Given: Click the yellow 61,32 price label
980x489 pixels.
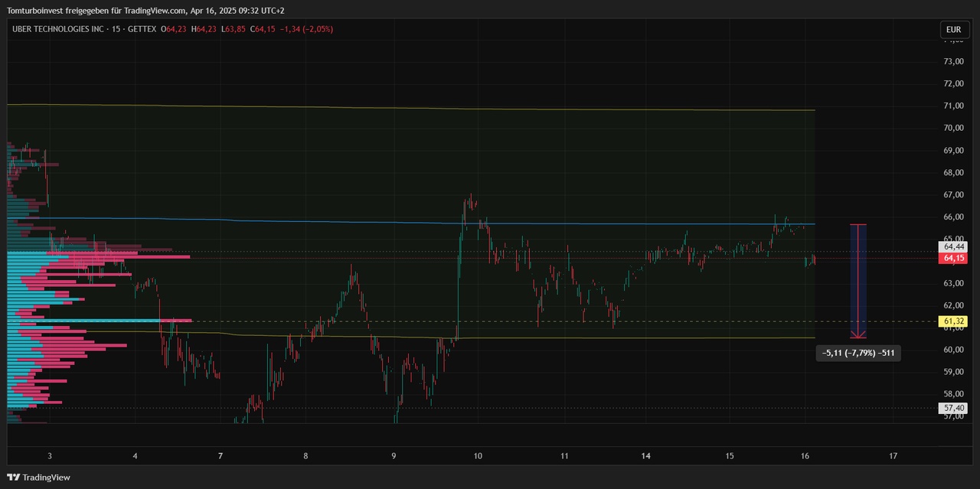Looking at the screenshot, I should (954, 321).
